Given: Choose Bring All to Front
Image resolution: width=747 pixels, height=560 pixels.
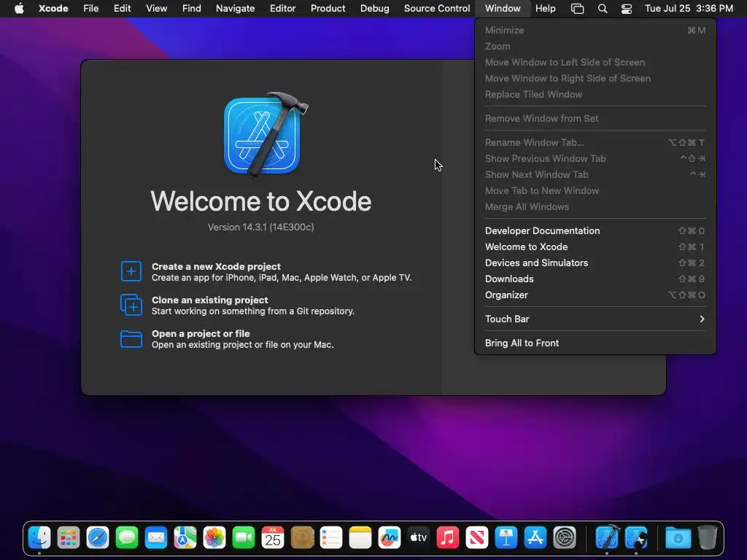Looking at the screenshot, I should click(x=595, y=343).
